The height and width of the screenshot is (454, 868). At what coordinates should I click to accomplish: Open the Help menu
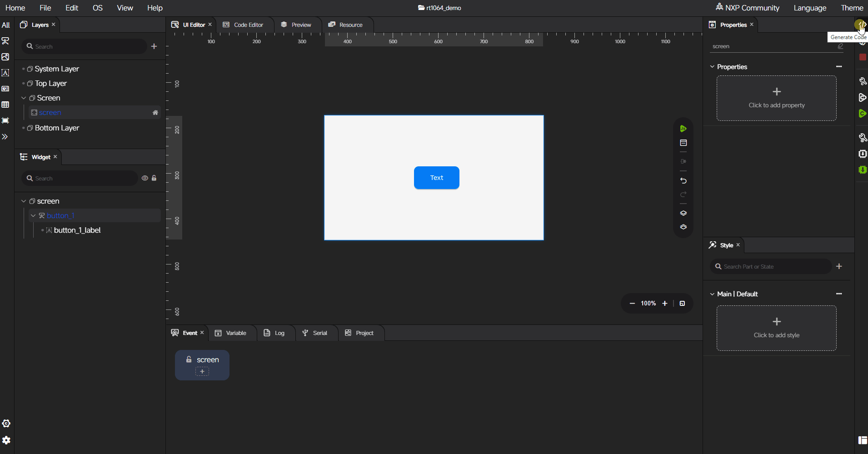tap(155, 8)
